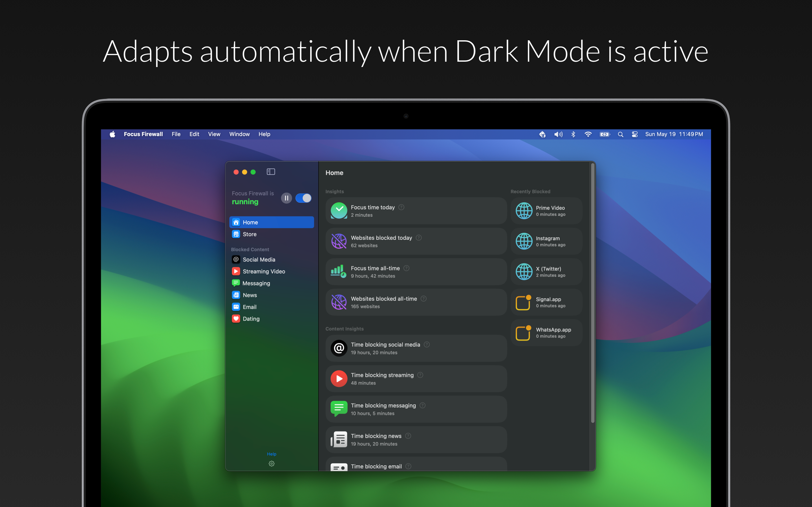Viewport: 812px width, 507px height.
Task: Open settings via the gear icon
Action: pos(272,463)
